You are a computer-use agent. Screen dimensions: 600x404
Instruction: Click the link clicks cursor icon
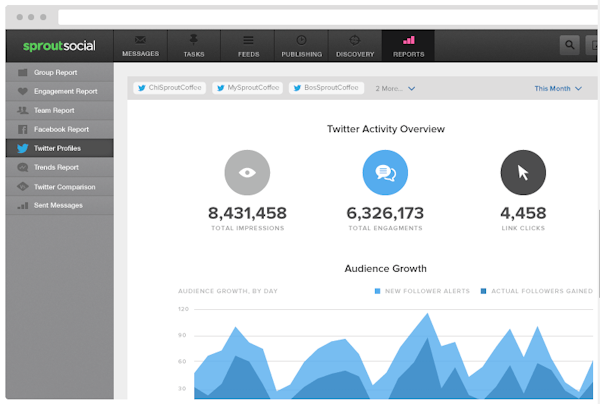[523, 173]
